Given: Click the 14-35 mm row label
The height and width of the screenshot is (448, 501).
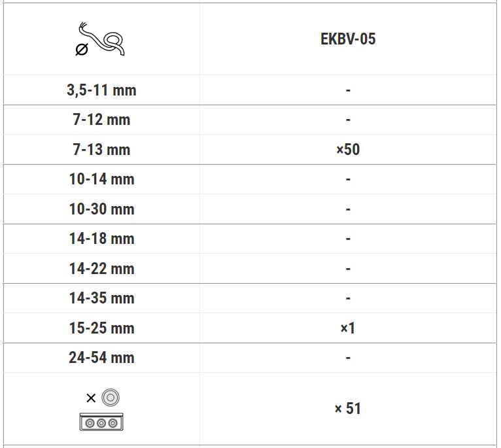Looking at the screenshot, I should [x=101, y=298].
